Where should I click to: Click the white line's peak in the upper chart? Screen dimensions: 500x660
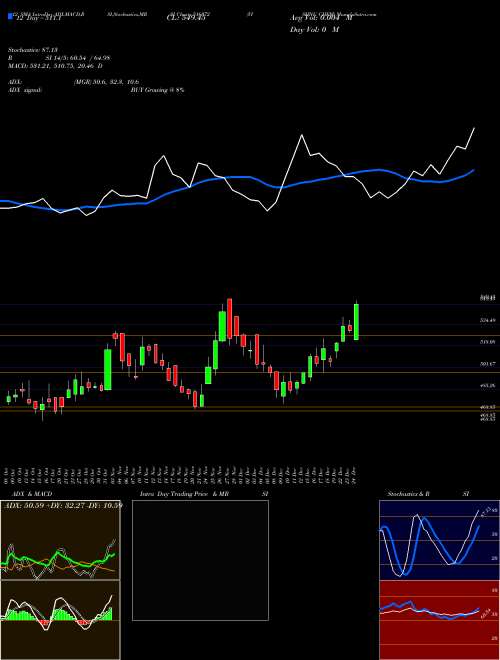pyautogui.click(x=302, y=135)
